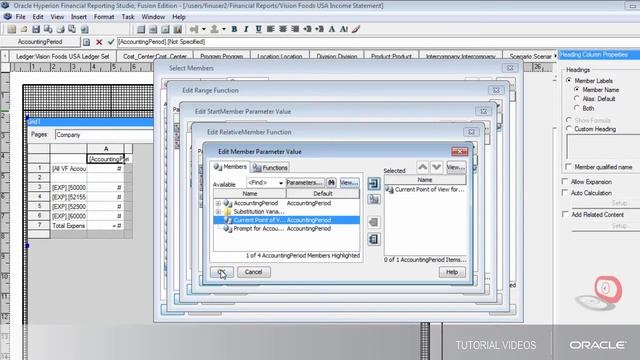The width and height of the screenshot is (640, 360).
Task: Click the OK button in dialog
Action: pyautogui.click(x=222, y=272)
